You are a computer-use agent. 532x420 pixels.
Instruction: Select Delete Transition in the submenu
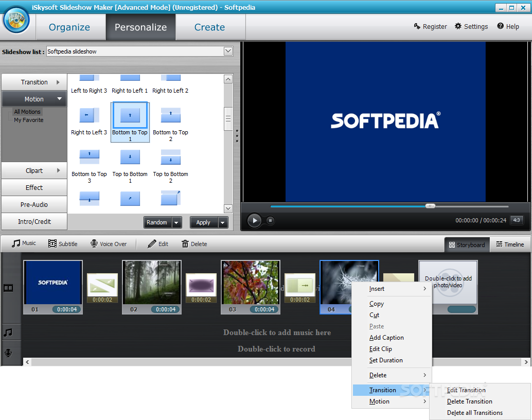pyautogui.click(x=480, y=401)
